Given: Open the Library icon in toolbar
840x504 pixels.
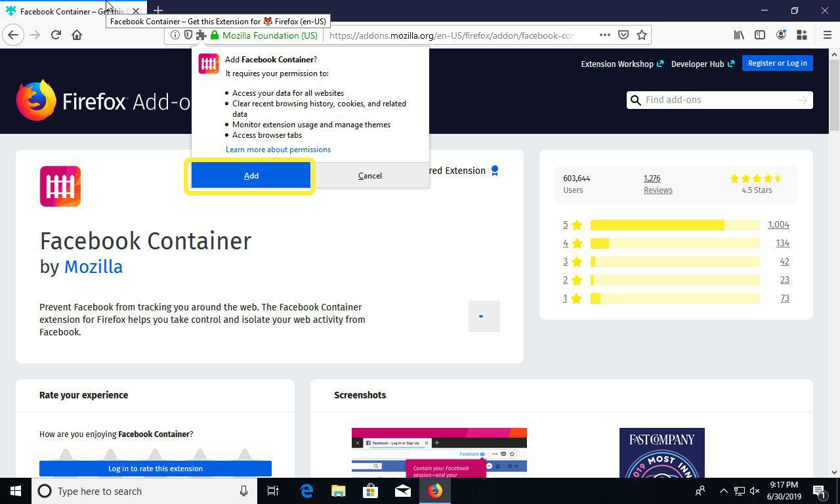Looking at the screenshot, I should (739, 35).
